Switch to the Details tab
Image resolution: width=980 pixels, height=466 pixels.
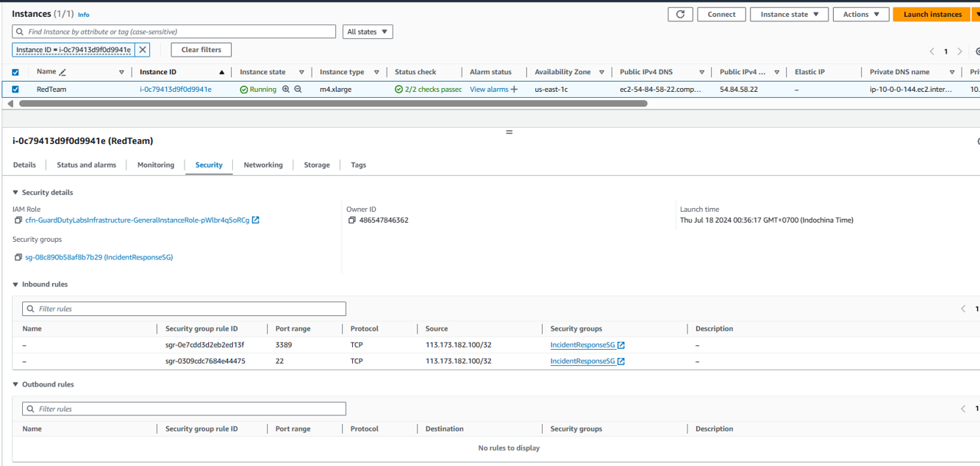pos(24,165)
